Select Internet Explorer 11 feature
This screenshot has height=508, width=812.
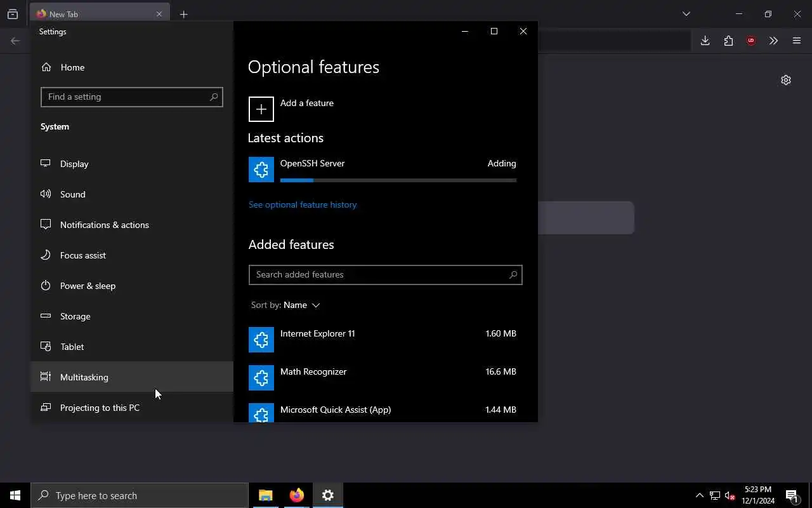[386, 340]
